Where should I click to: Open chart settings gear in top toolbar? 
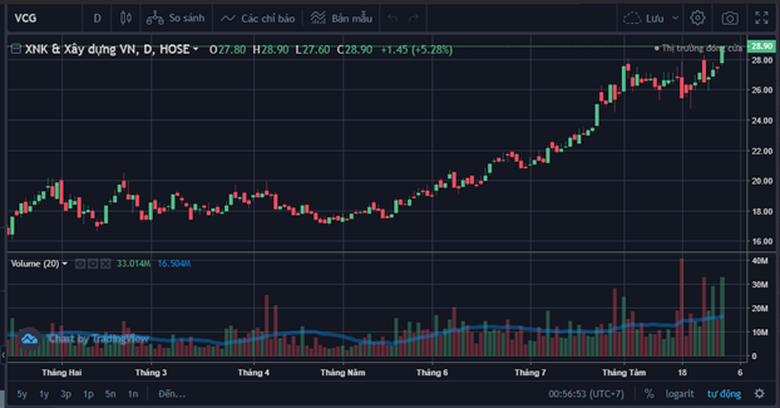697,18
